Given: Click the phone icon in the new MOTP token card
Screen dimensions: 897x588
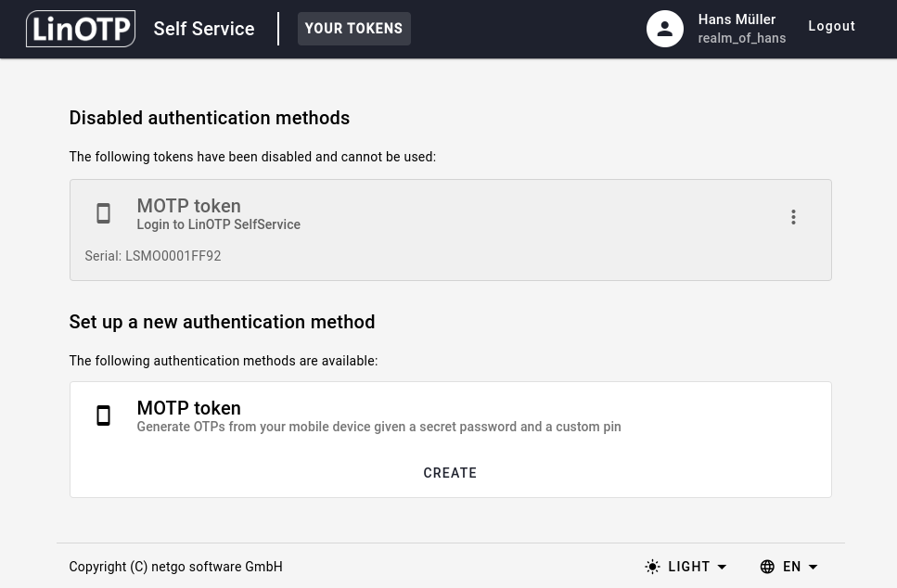Looking at the screenshot, I should [x=103, y=415].
